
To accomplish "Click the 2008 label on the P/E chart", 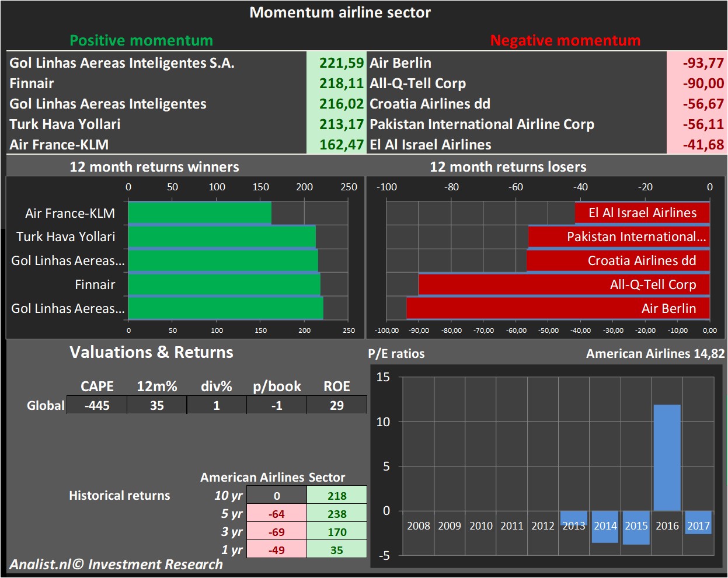I will point(419,525).
